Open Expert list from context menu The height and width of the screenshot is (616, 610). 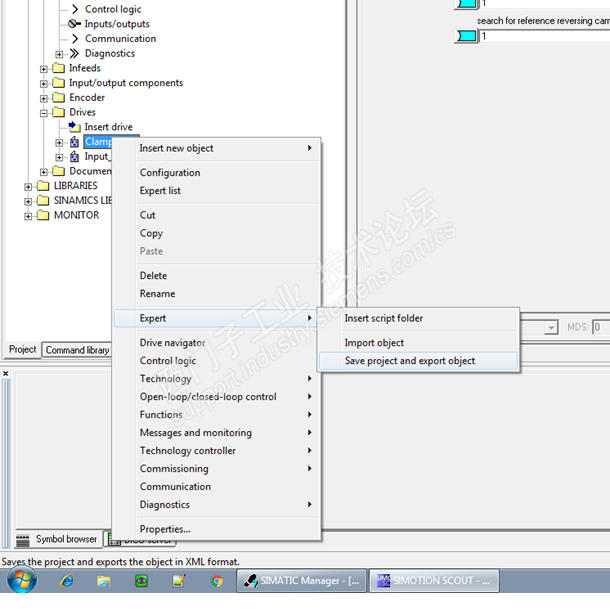coord(217,191)
